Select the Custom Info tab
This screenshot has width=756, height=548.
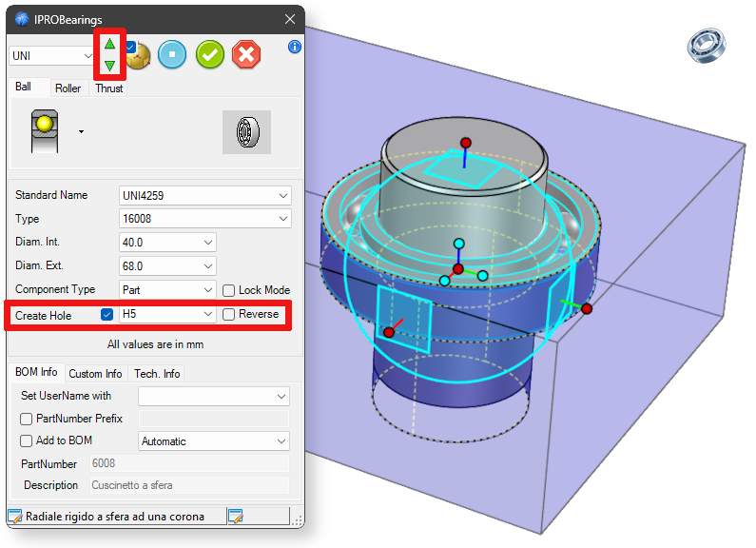[x=95, y=374]
